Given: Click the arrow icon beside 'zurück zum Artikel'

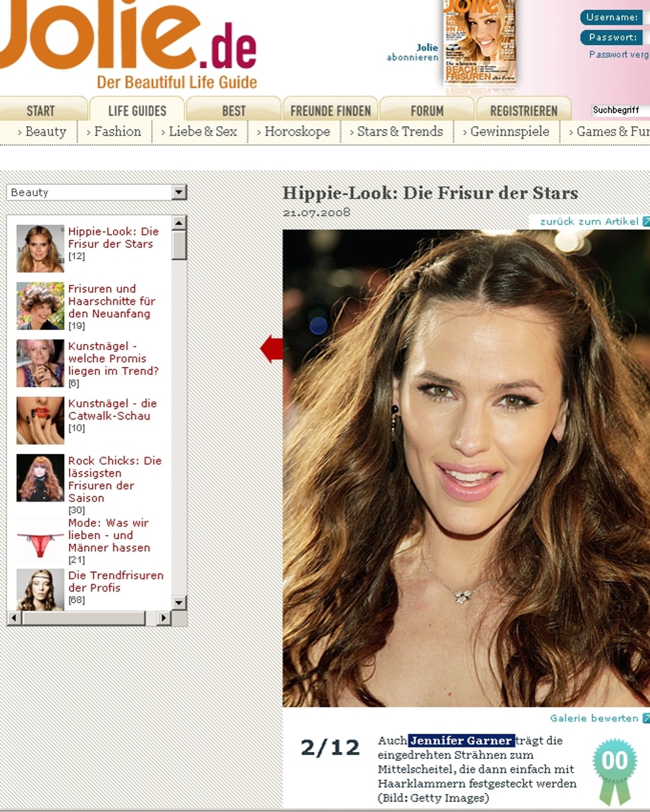Looking at the screenshot, I should (646, 221).
